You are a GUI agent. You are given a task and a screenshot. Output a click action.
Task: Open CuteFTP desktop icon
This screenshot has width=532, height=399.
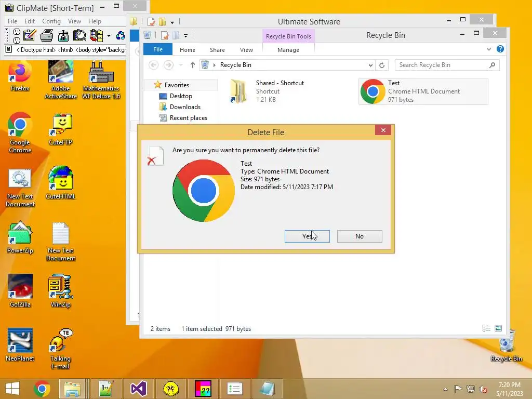click(x=61, y=129)
